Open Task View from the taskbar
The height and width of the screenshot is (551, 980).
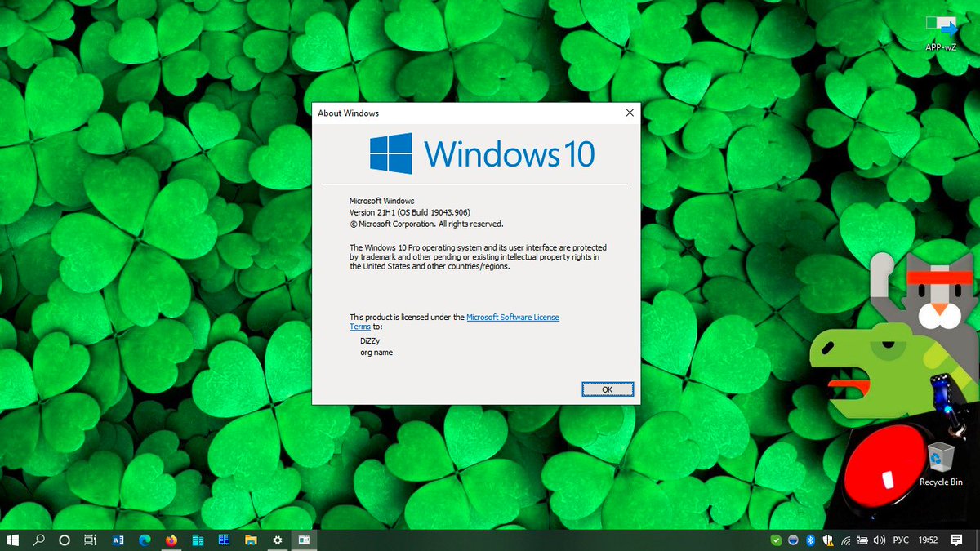(x=91, y=540)
